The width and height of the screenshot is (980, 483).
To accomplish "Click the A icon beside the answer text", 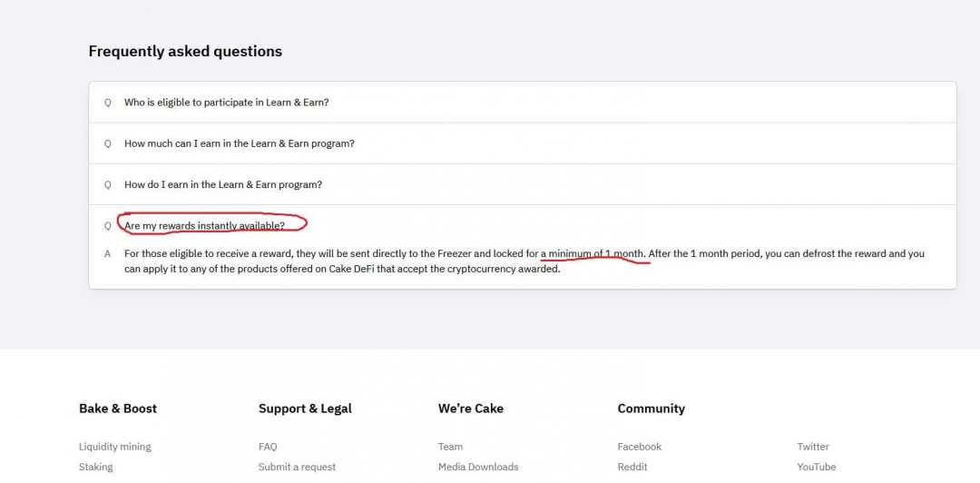I will tap(107, 254).
